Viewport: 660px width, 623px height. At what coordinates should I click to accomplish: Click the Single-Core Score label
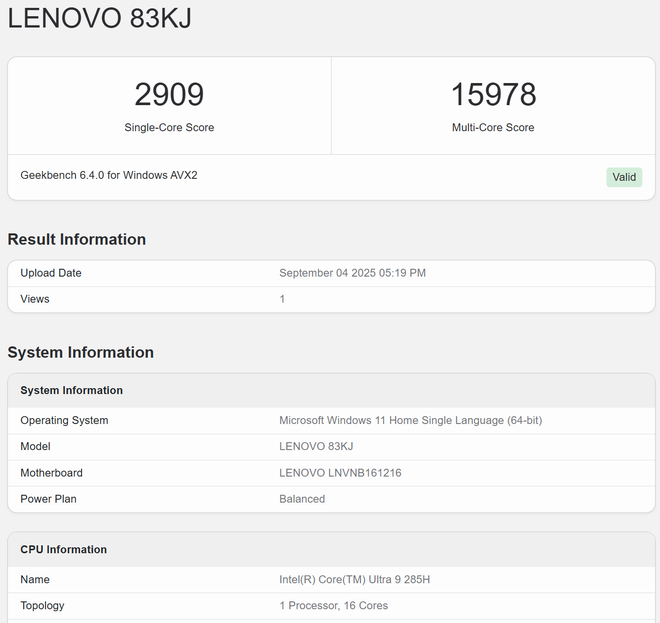(169, 128)
